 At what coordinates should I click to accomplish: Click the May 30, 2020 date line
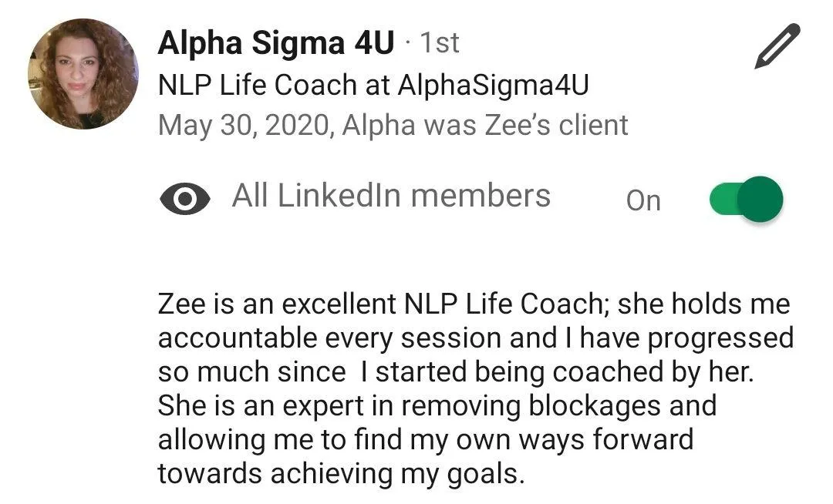[x=393, y=125]
